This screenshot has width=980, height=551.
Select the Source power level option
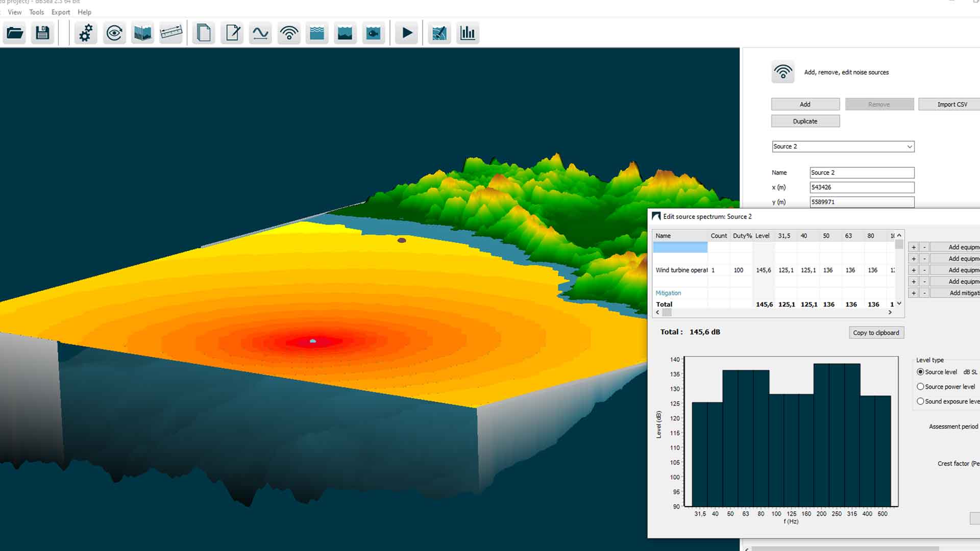click(x=920, y=387)
